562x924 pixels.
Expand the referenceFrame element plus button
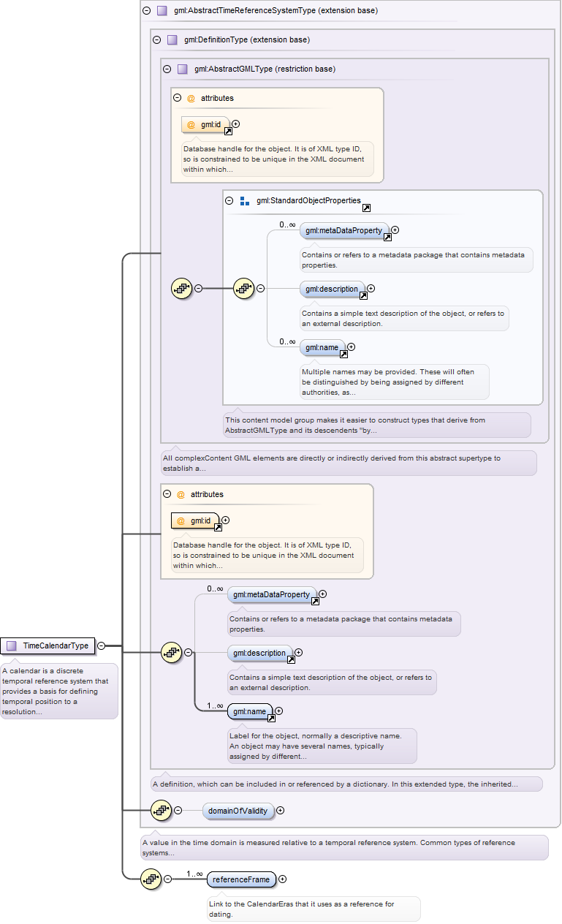coord(283,879)
